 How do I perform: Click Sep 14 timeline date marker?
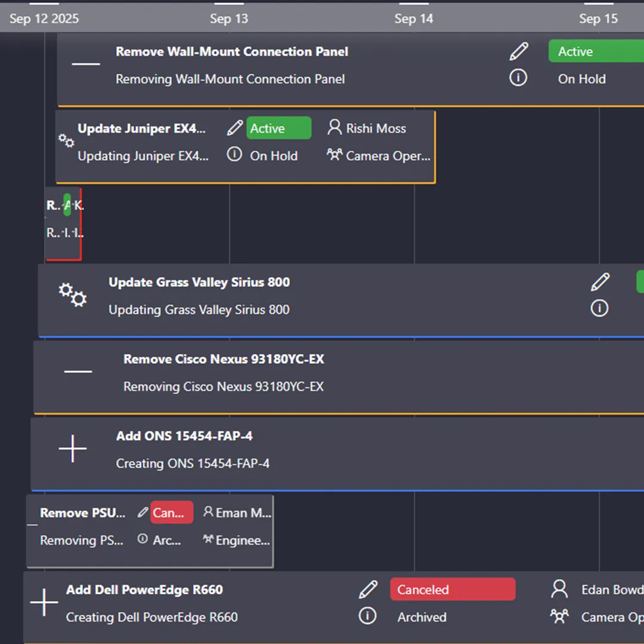coord(414,18)
